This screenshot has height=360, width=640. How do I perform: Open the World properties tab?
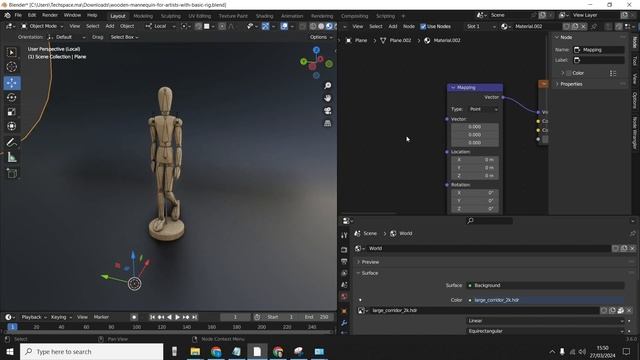(x=344, y=296)
